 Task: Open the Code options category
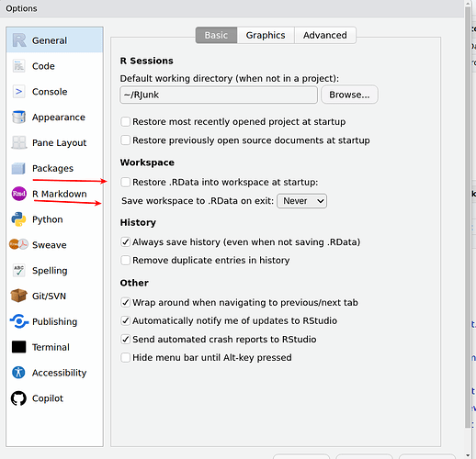[x=54, y=66]
